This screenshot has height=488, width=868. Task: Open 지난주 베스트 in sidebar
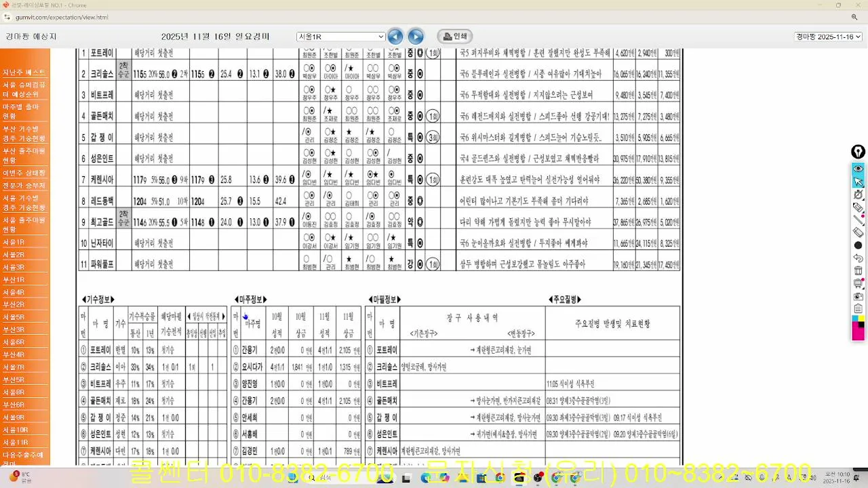point(24,73)
